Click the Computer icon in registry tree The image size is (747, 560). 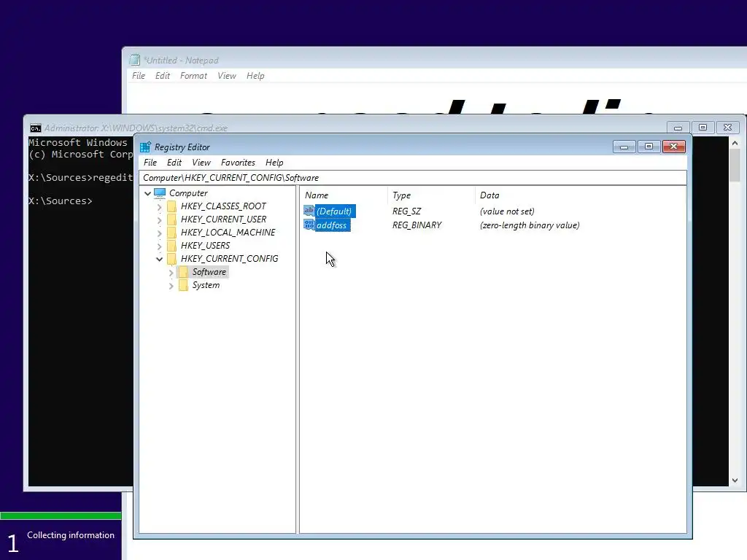click(x=160, y=192)
